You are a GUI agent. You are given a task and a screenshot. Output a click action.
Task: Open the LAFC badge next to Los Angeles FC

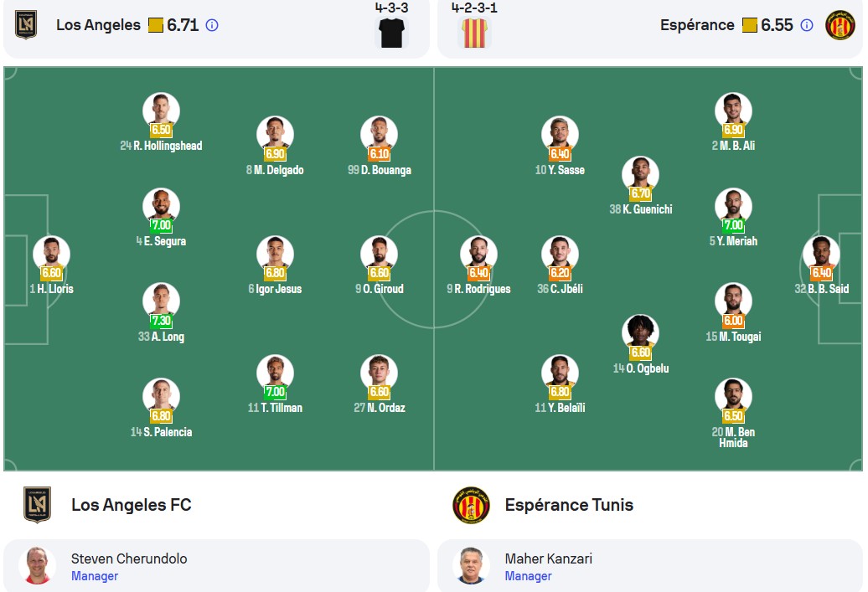coord(37,505)
